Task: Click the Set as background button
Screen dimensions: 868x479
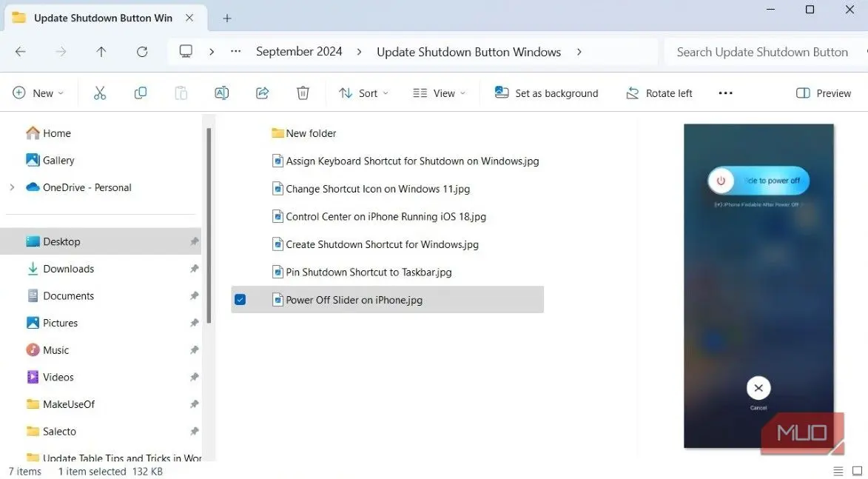Action: click(x=546, y=93)
